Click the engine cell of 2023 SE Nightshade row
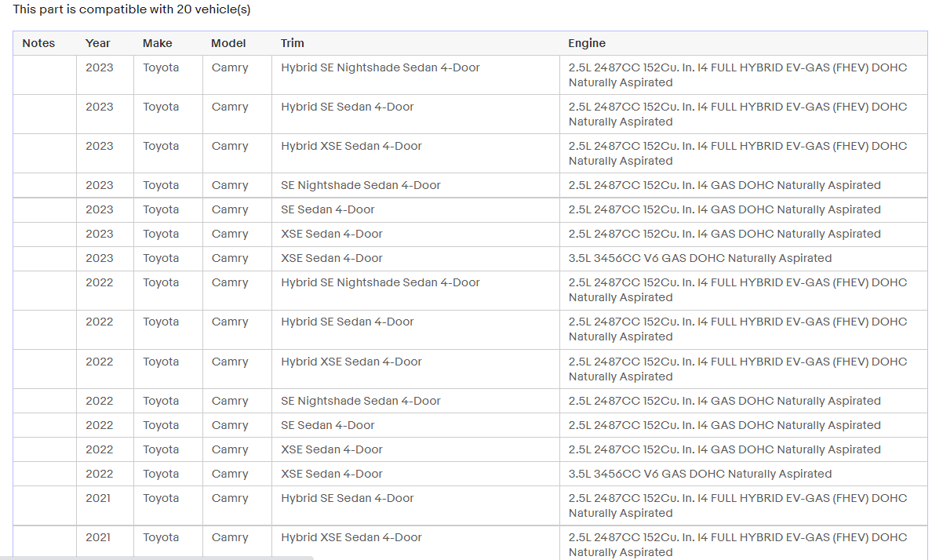The width and height of the screenshot is (943, 560). click(744, 185)
